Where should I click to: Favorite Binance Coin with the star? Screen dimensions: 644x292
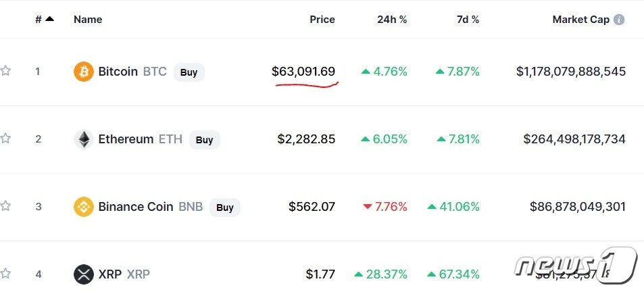click(x=6, y=206)
